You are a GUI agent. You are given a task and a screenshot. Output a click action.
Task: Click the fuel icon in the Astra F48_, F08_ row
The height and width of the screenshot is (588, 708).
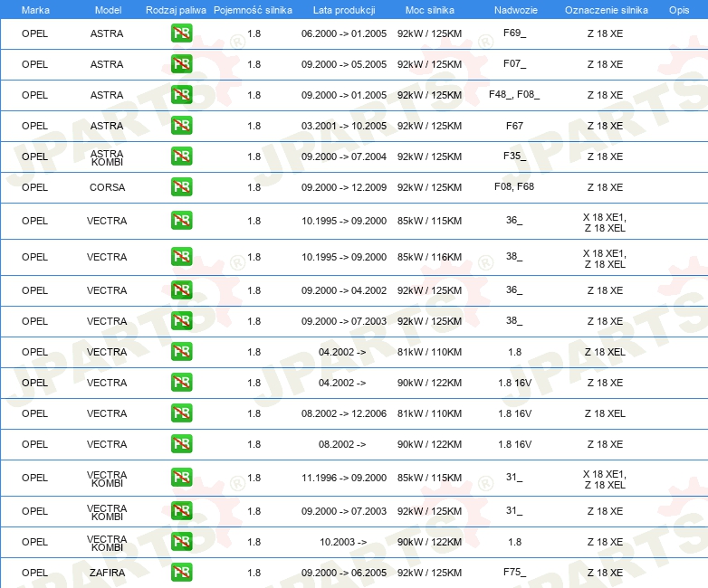181,95
